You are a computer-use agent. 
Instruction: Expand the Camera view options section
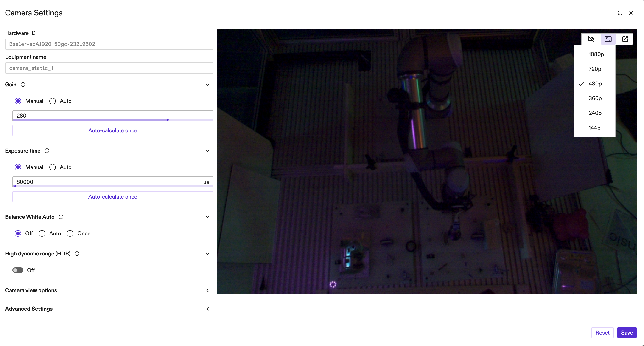coord(207,290)
